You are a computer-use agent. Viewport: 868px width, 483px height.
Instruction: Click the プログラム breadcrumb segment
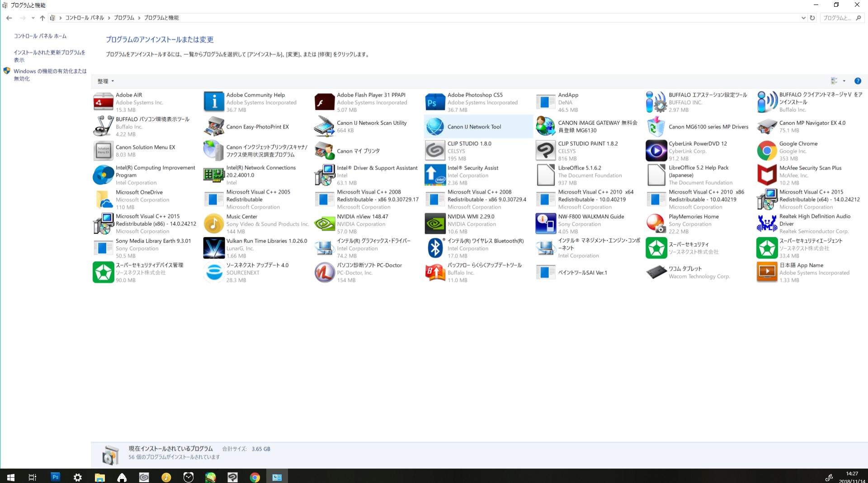[124, 18]
